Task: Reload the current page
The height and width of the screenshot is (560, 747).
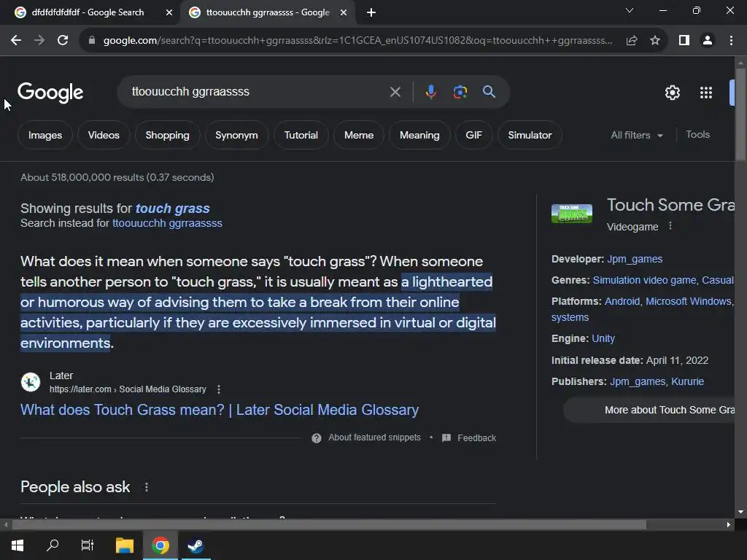Action: pos(63,41)
